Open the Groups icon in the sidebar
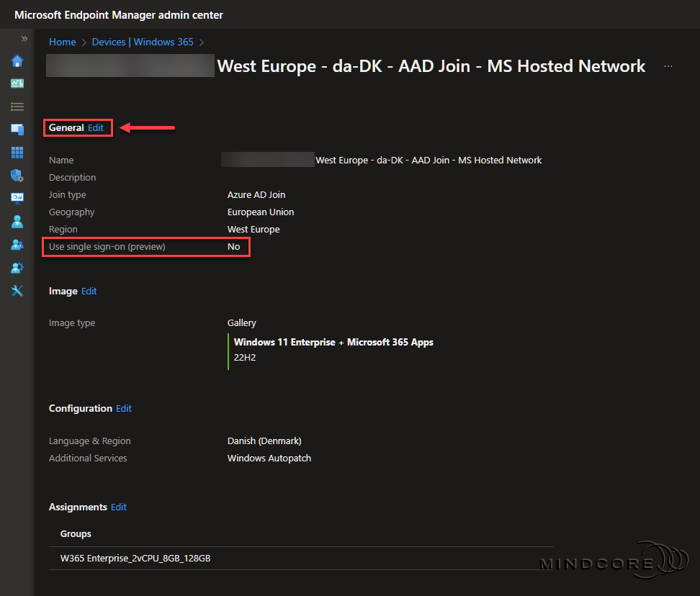Viewport: 700px width, 596px height. click(17, 244)
